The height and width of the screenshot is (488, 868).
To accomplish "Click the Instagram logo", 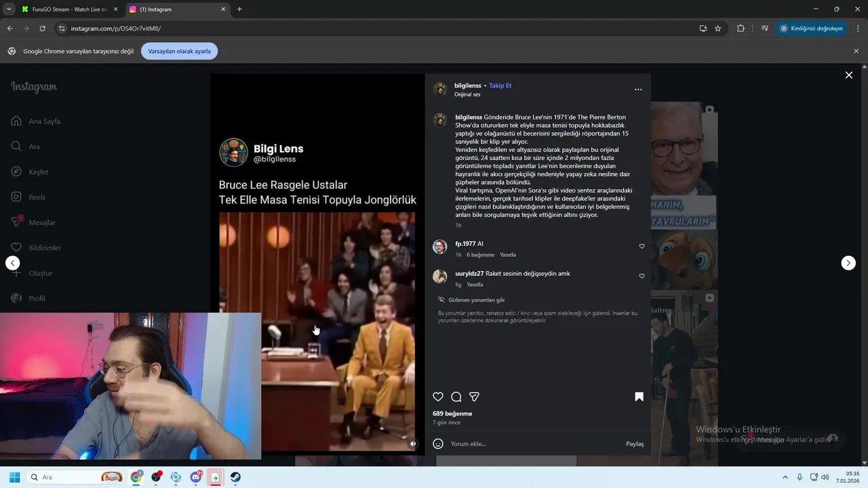I will 34,87.
